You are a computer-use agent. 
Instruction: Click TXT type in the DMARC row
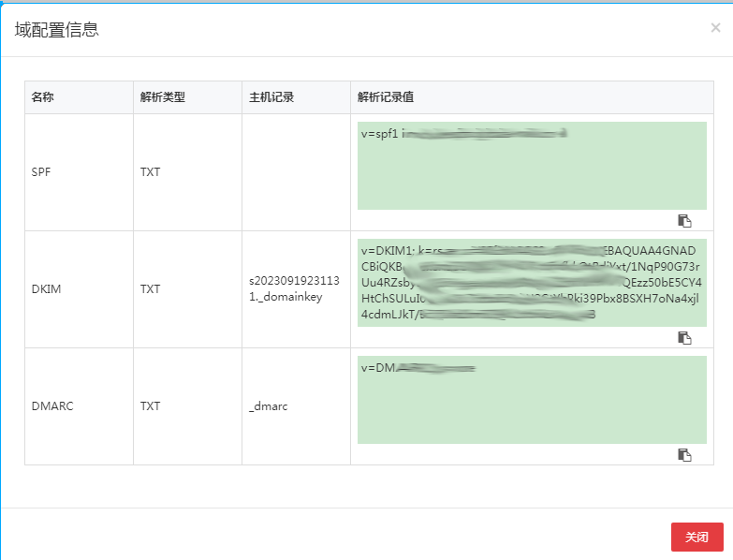[150, 406]
